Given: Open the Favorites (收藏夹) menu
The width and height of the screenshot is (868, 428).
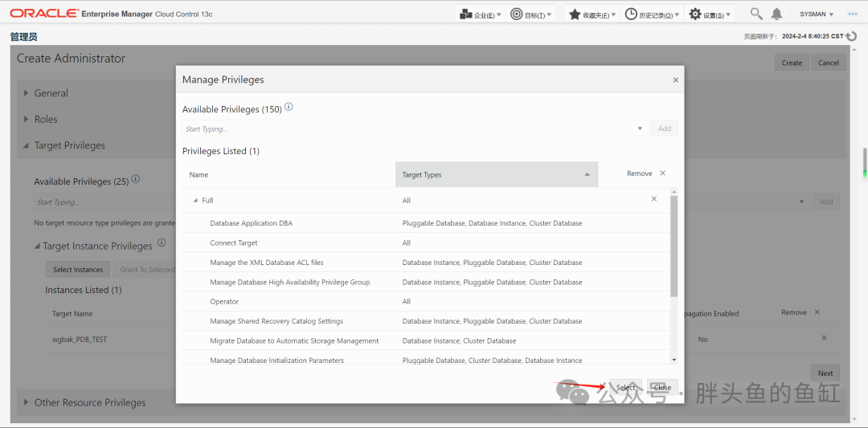Looking at the screenshot, I should (592, 14).
